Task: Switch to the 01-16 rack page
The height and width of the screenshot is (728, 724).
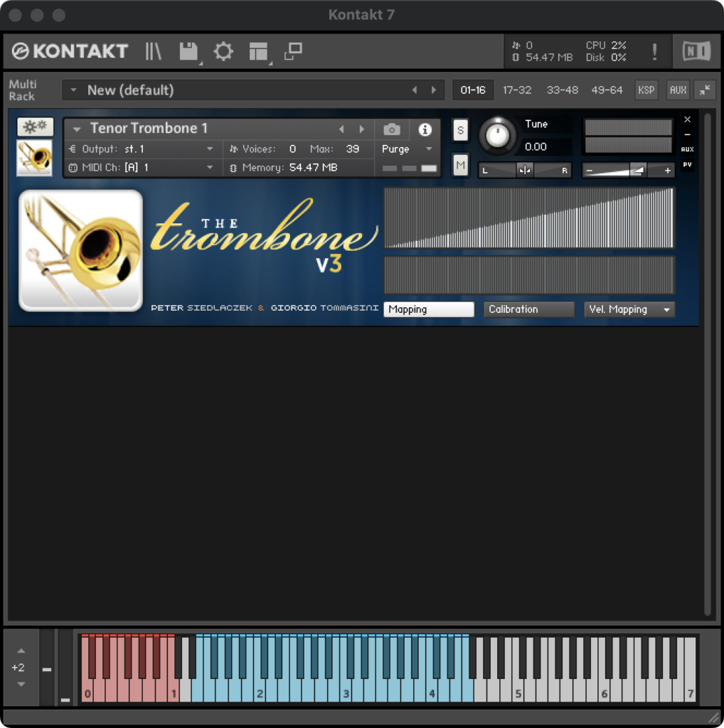Action: (x=473, y=90)
